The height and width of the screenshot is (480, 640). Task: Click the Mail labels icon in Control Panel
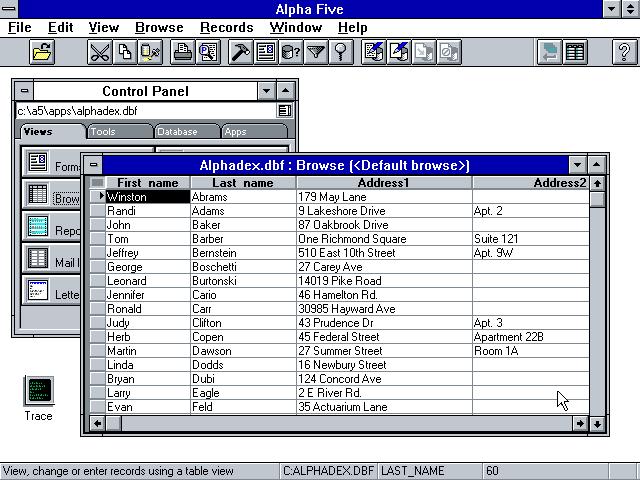point(38,258)
